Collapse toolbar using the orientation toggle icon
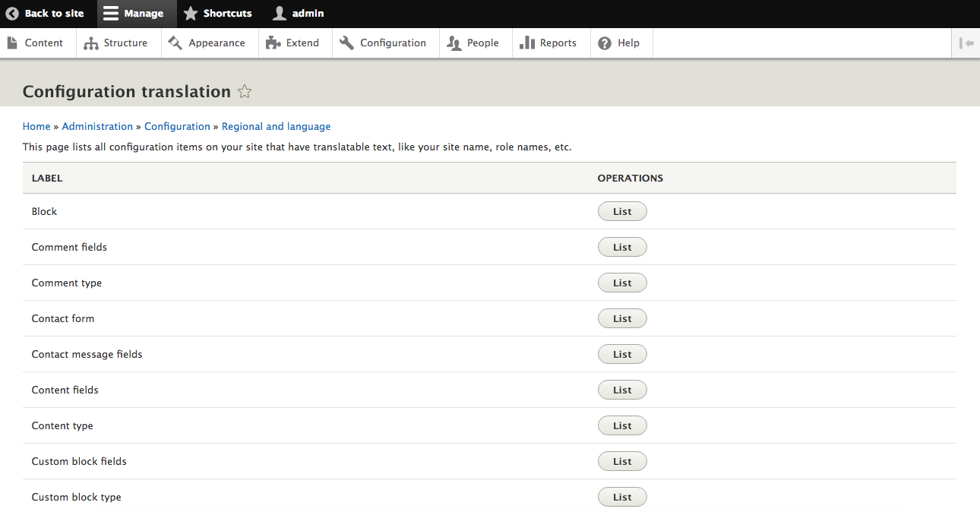 click(x=966, y=43)
